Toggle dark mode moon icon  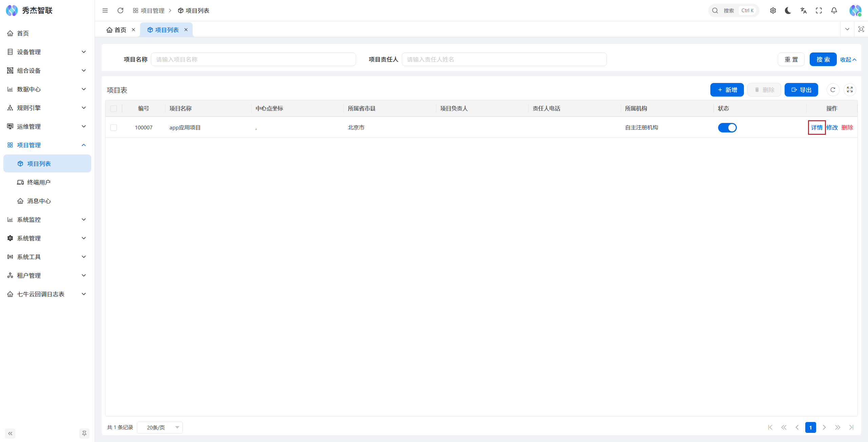coord(788,10)
